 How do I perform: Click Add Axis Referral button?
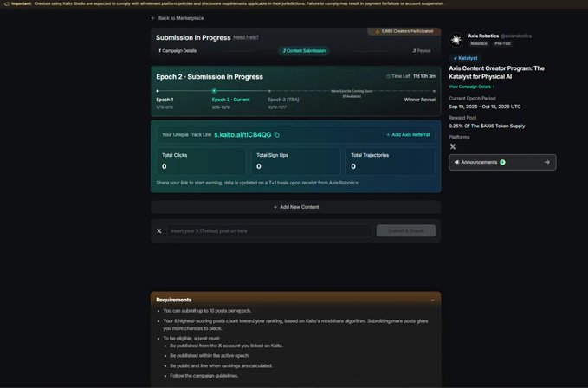tap(408, 134)
